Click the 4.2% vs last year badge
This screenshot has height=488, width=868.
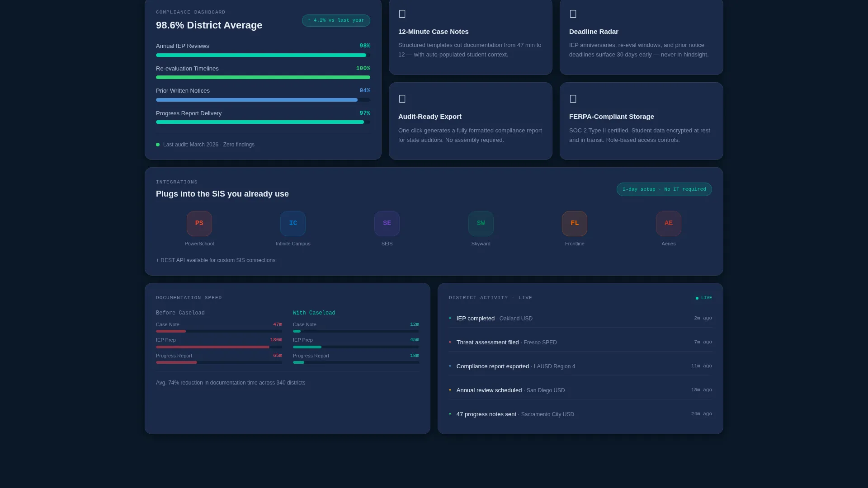point(336,20)
